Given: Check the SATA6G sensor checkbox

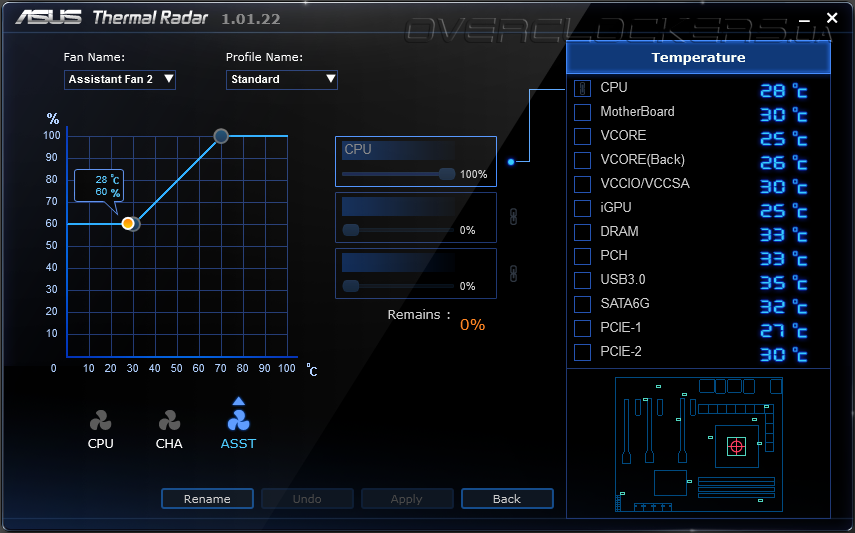Looking at the screenshot, I should coord(582,304).
